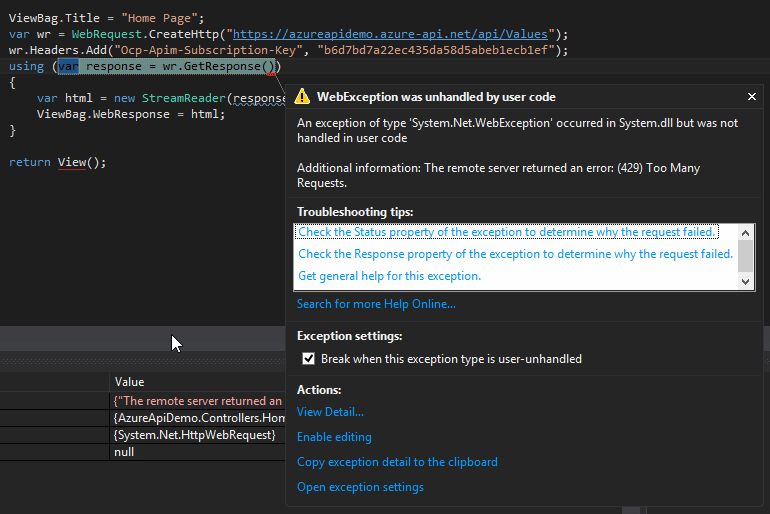
Task: Select the System.Net.HttpWebRequest value cell
Action: point(197,435)
